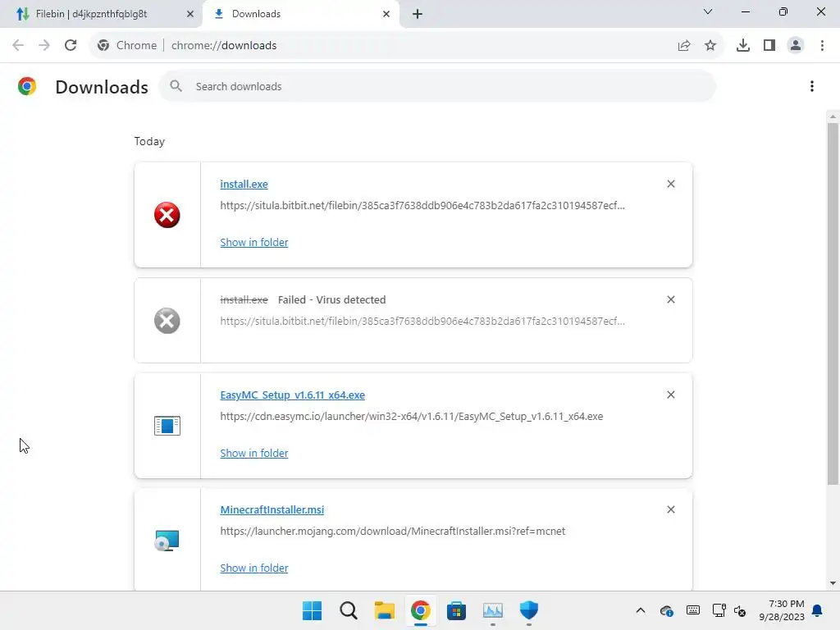Open the toolbar downloads tray icon

(x=743, y=46)
